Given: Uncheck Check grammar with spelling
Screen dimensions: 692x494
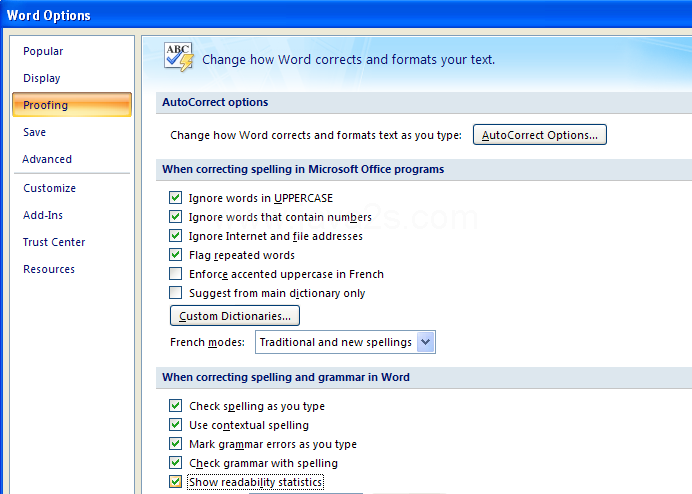Looking at the screenshot, I should pyautogui.click(x=175, y=462).
